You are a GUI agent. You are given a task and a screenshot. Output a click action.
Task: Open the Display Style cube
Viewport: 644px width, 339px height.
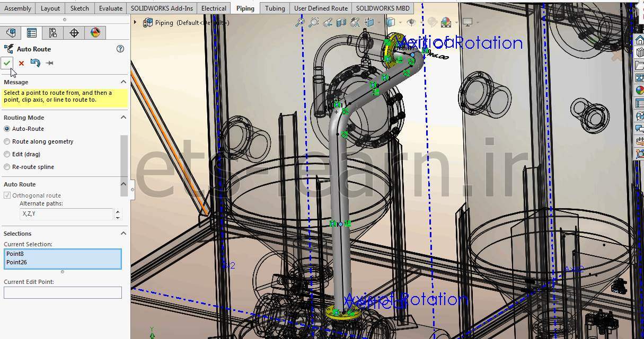point(390,22)
